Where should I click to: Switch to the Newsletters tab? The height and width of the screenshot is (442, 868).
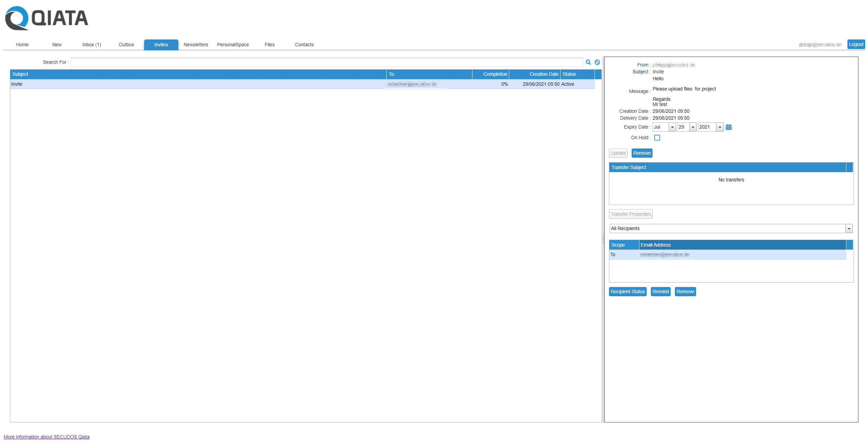point(196,45)
